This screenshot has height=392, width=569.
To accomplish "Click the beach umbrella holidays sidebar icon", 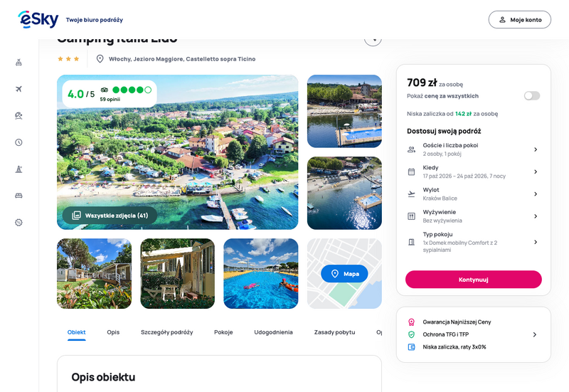I will [19, 116].
